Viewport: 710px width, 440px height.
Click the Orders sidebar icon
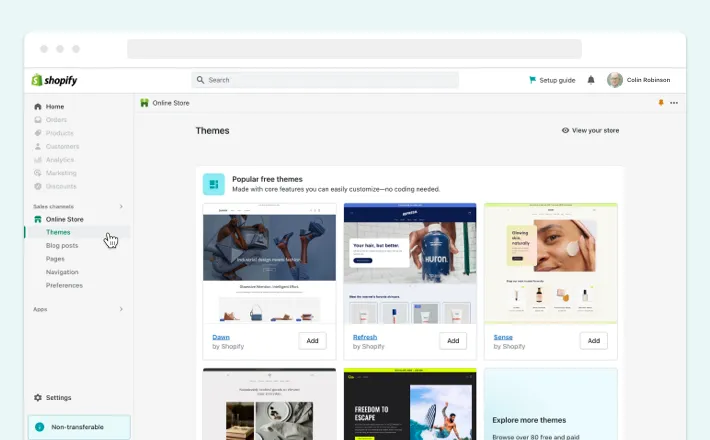point(38,120)
